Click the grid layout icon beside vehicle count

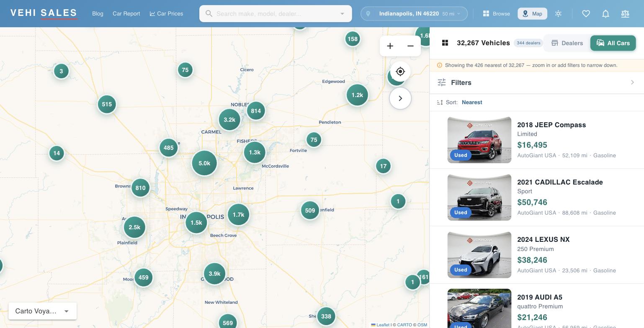[445, 43]
